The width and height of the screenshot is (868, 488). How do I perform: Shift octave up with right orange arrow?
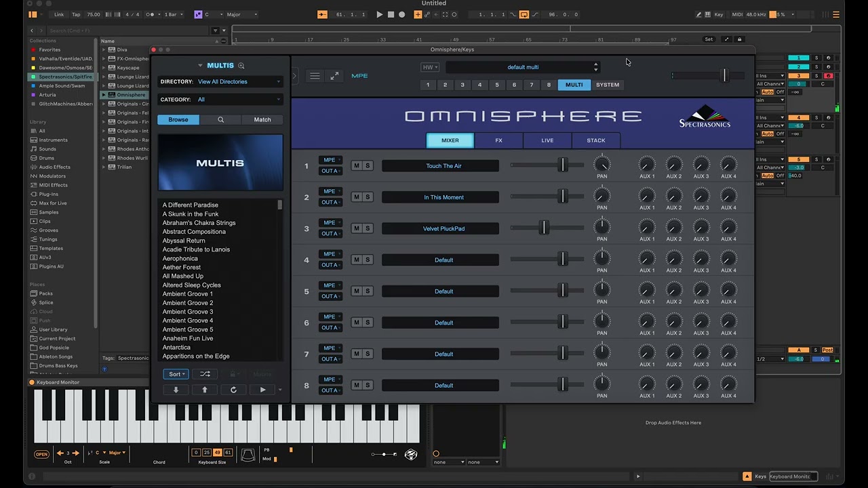(75, 453)
